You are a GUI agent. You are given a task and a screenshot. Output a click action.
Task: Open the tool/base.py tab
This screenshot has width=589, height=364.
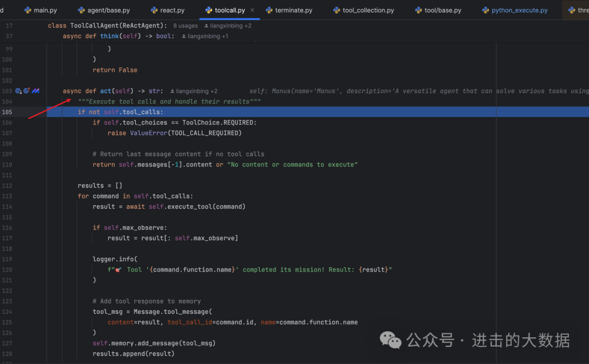coord(438,10)
